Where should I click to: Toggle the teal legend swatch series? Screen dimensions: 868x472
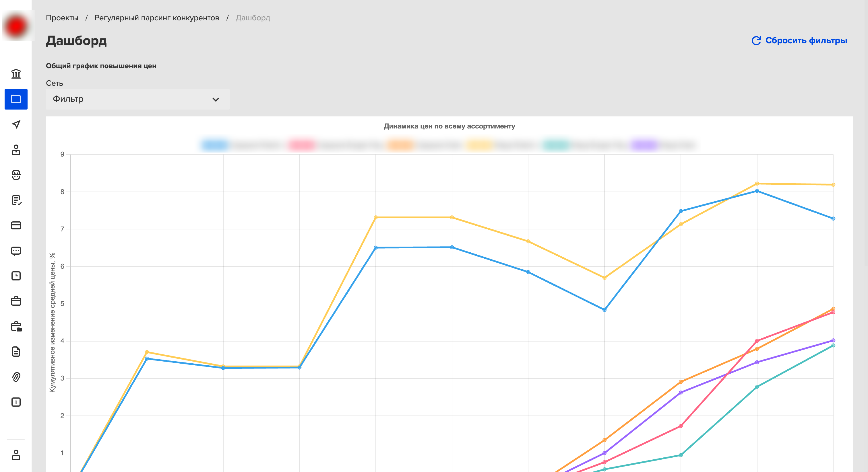(556, 145)
